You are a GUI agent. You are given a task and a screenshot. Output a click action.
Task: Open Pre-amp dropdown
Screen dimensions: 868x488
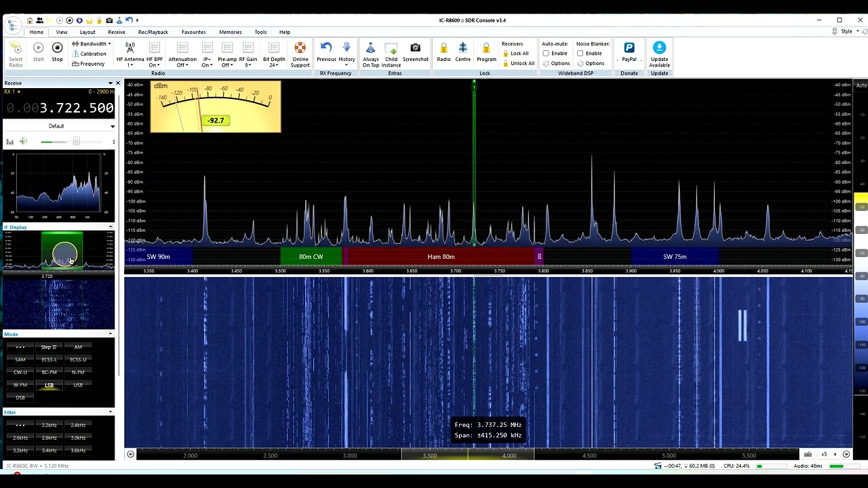(227, 54)
